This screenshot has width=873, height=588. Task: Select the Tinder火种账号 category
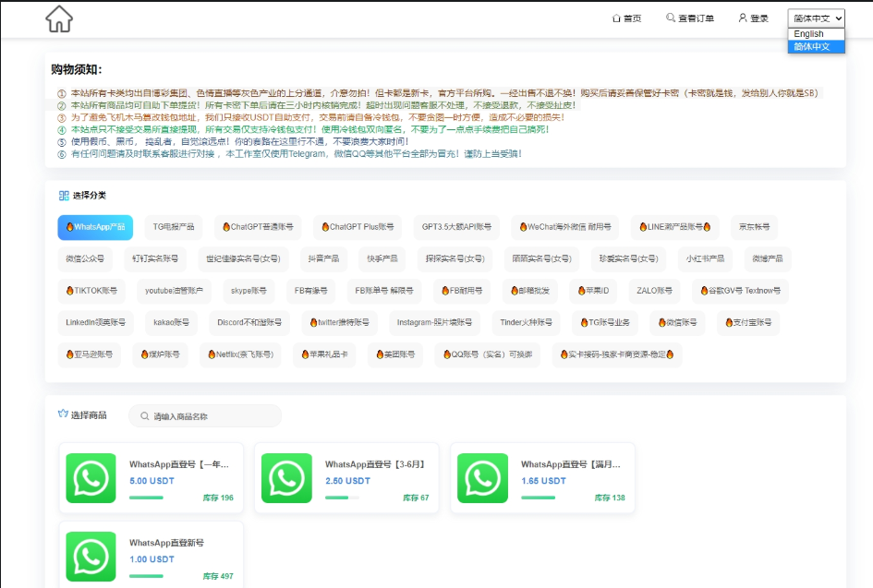pos(527,322)
